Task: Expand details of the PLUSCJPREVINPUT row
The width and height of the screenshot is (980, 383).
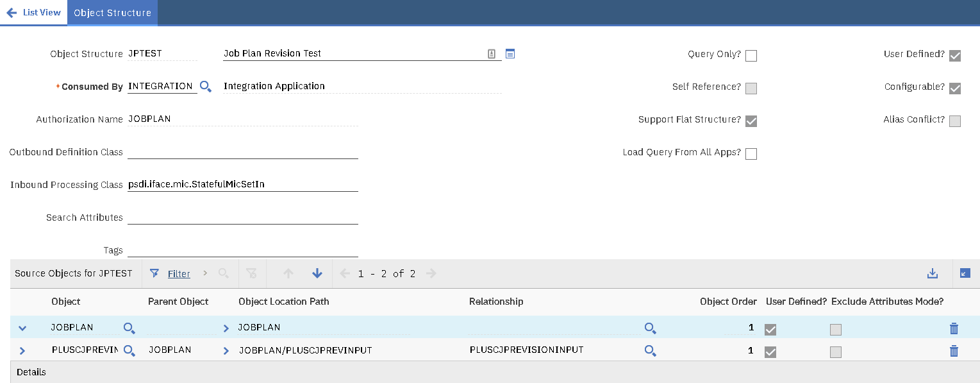Action: tap(22, 351)
